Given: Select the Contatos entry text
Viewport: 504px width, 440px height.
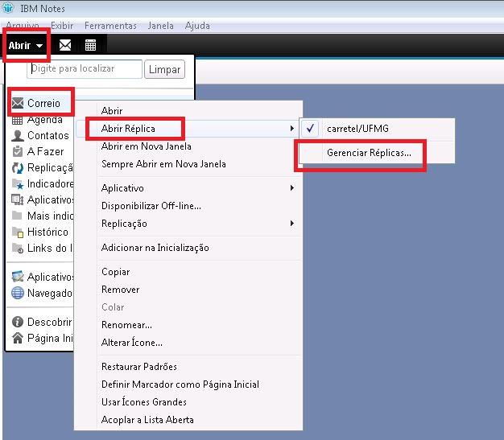Looking at the screenshot, I should point(48,135).
